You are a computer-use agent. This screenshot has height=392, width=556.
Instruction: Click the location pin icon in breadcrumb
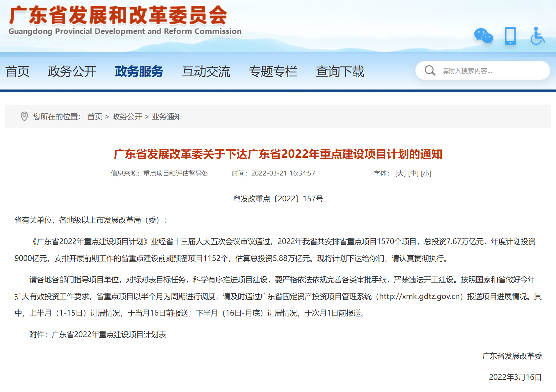24,117
